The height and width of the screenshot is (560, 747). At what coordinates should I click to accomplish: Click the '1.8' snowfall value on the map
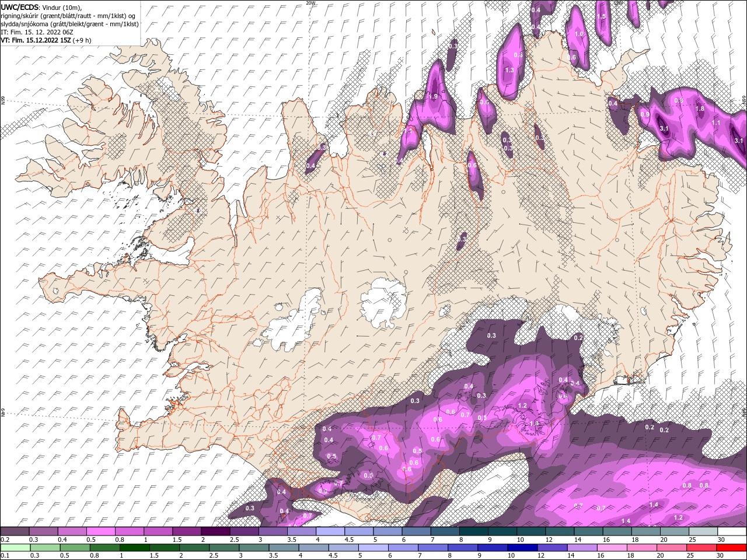[700, 108]
